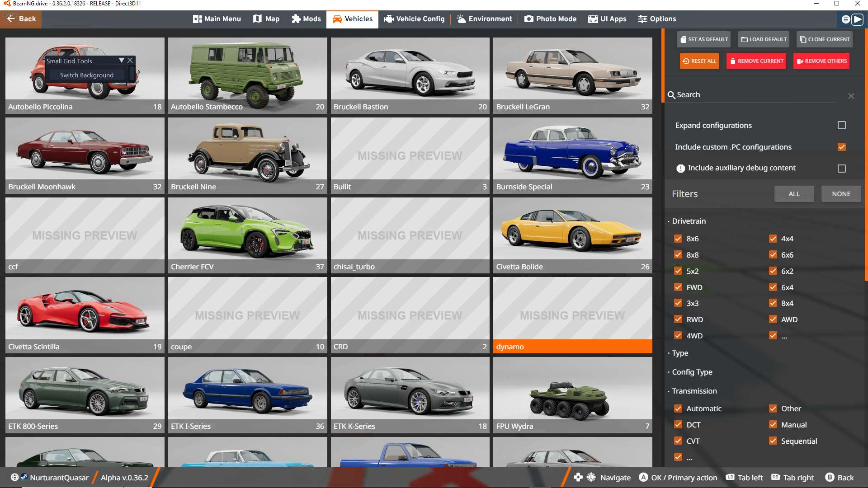868x488 pixels.
Task: Select the Autobello Stambecco vehicle
Action: pos(247,75)
